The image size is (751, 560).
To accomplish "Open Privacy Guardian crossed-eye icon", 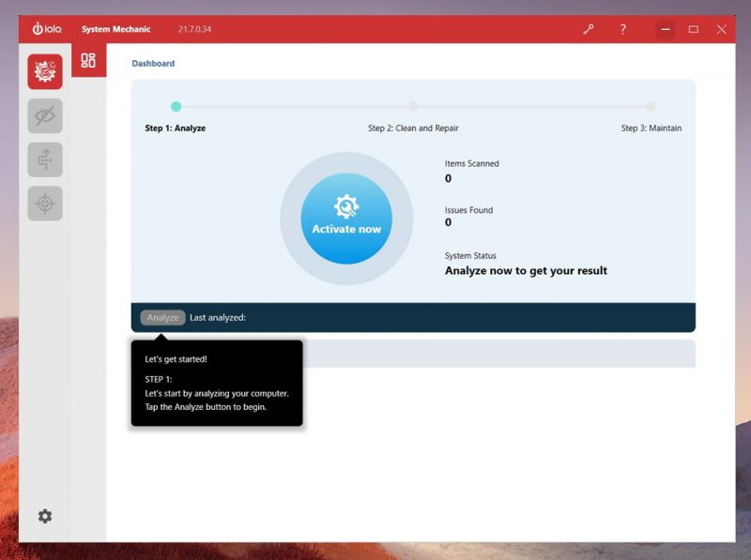I will (x=44, y=115).
